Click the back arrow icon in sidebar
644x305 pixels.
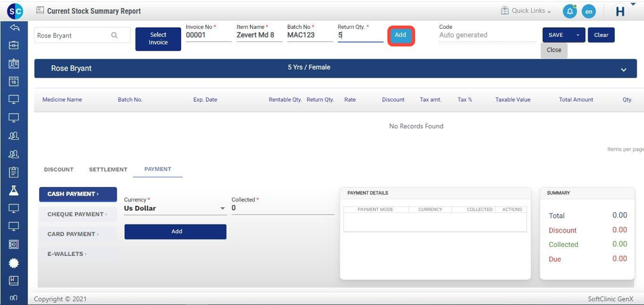[x=14, y=28]
